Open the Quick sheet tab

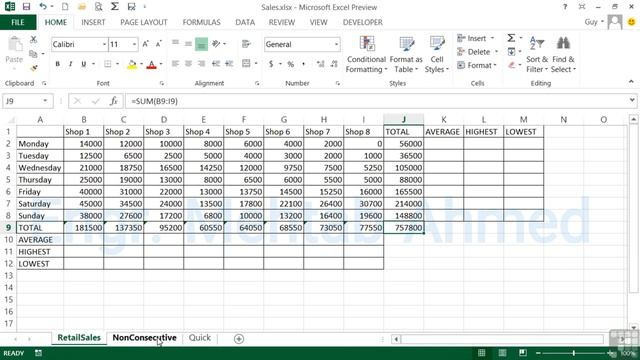(x=200, y=338)
